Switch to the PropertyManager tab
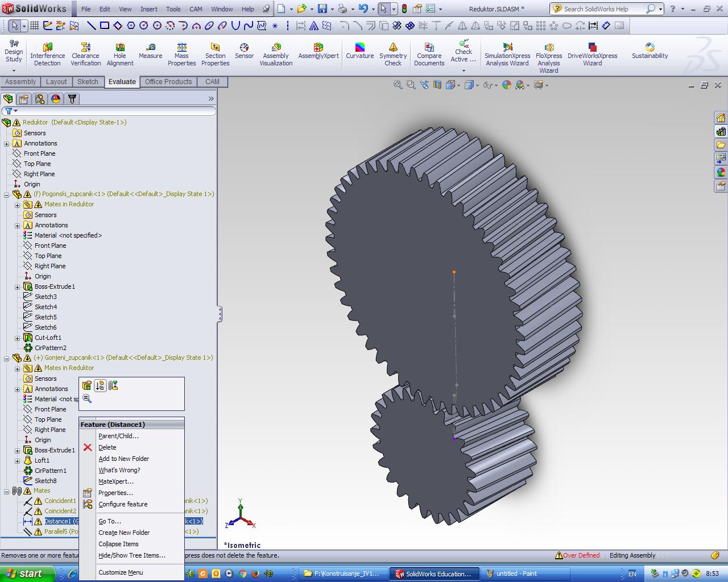 23,99
